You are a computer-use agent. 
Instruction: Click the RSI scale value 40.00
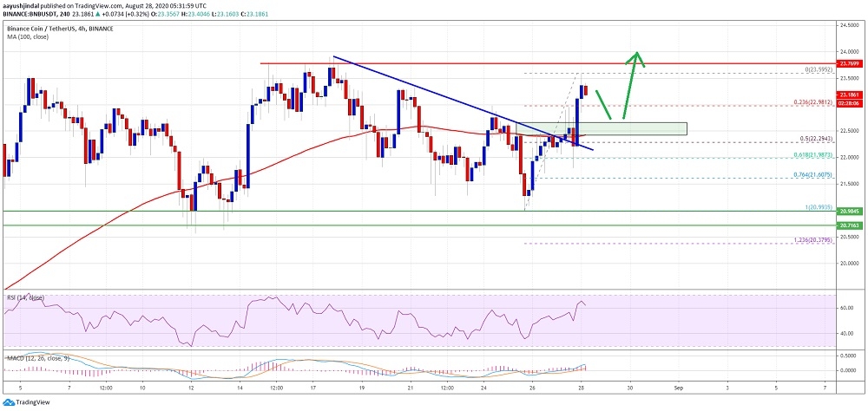846,334
